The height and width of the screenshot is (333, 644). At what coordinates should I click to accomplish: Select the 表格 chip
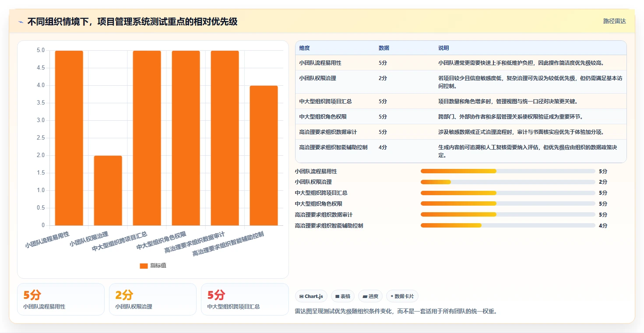point(343,296)
